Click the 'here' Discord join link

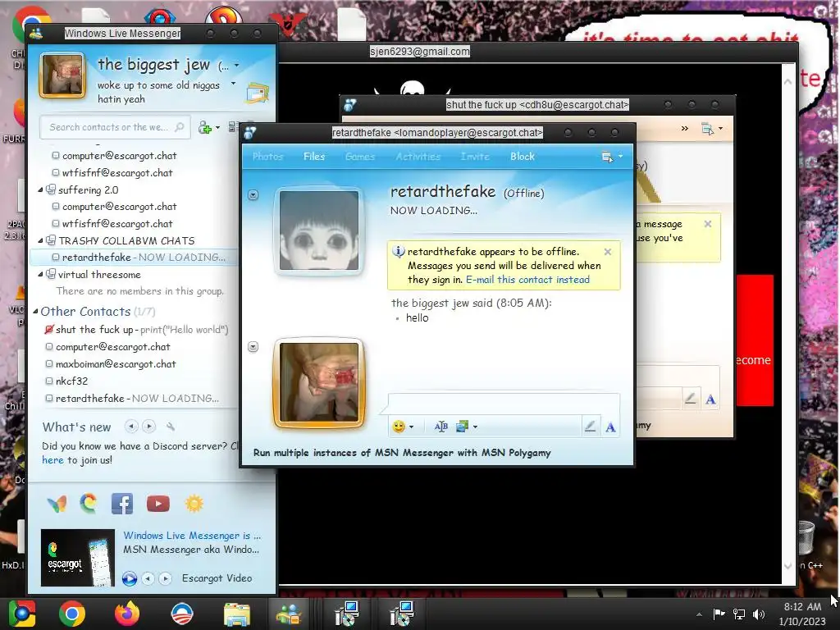[52, 460]
